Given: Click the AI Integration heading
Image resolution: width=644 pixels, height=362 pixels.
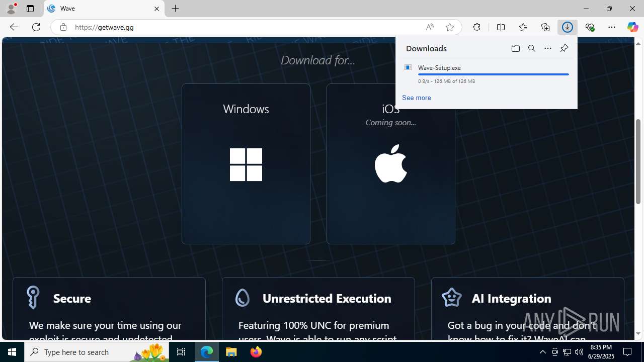Looking at the screenshot, I should [512, 298].
